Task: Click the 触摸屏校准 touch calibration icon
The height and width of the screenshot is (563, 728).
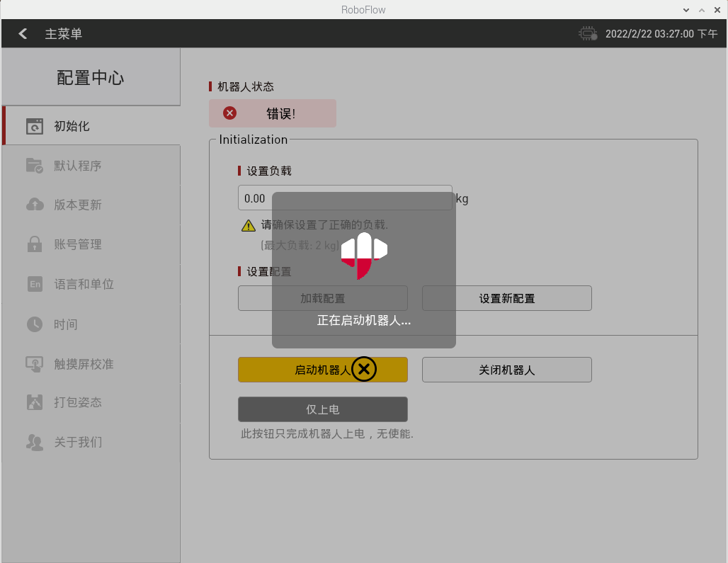Action: click(x=35, y=364)
